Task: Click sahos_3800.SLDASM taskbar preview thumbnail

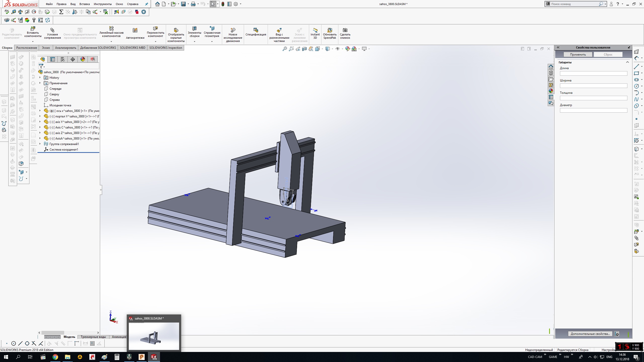Action: click(x=154, y=336)
